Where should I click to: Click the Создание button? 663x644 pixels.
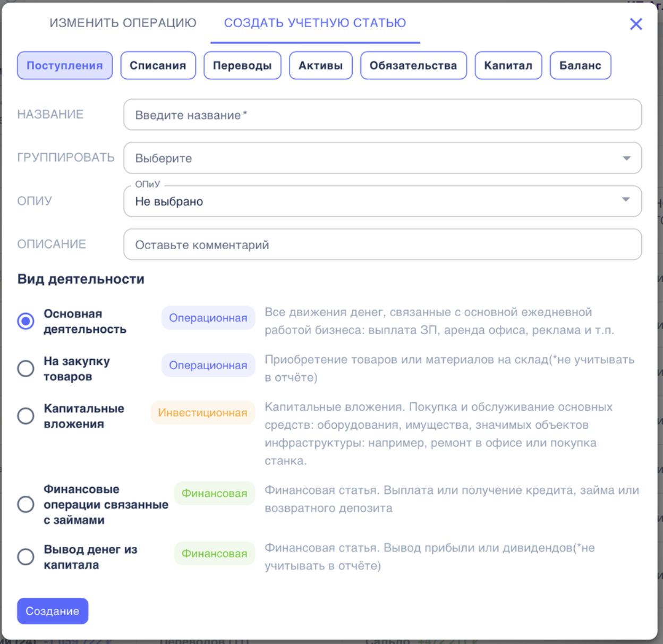[52, 611]
